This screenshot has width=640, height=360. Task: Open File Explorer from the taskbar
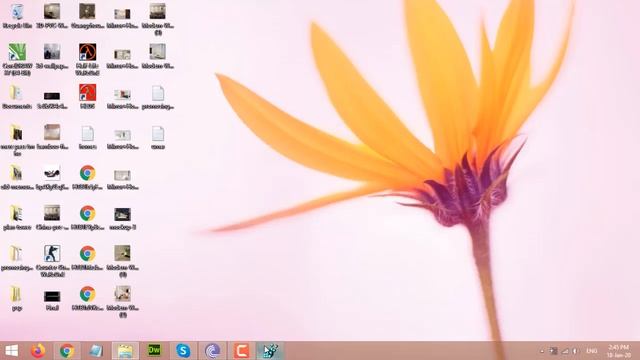click(x=125, y=351)
